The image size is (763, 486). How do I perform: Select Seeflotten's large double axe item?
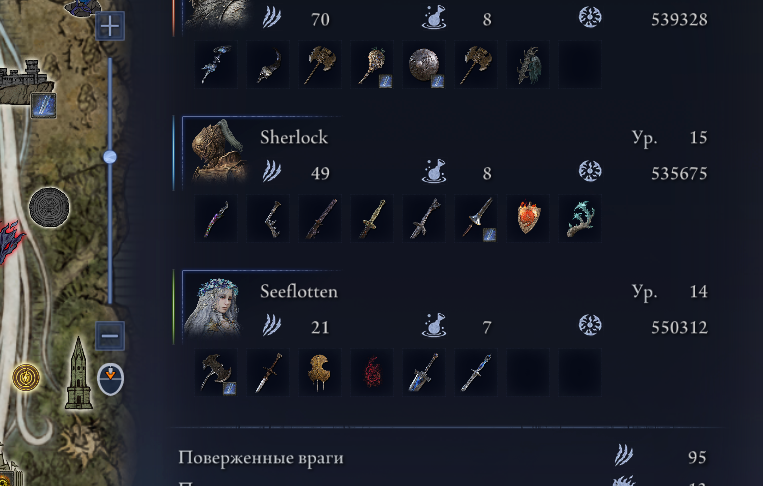pyautogui.click(x=216, y=372)
